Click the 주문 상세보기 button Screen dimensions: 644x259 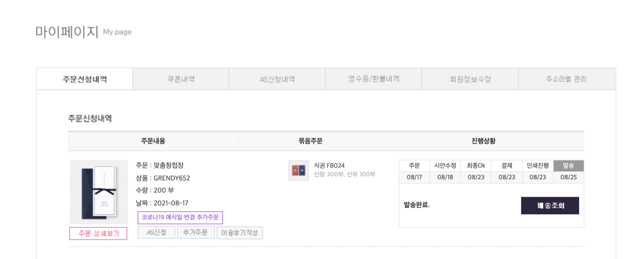[x=98, y=233]
